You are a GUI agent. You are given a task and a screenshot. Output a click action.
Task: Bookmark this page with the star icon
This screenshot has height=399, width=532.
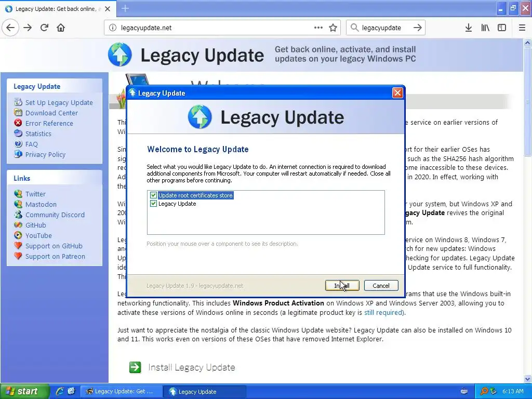(333, 28)
